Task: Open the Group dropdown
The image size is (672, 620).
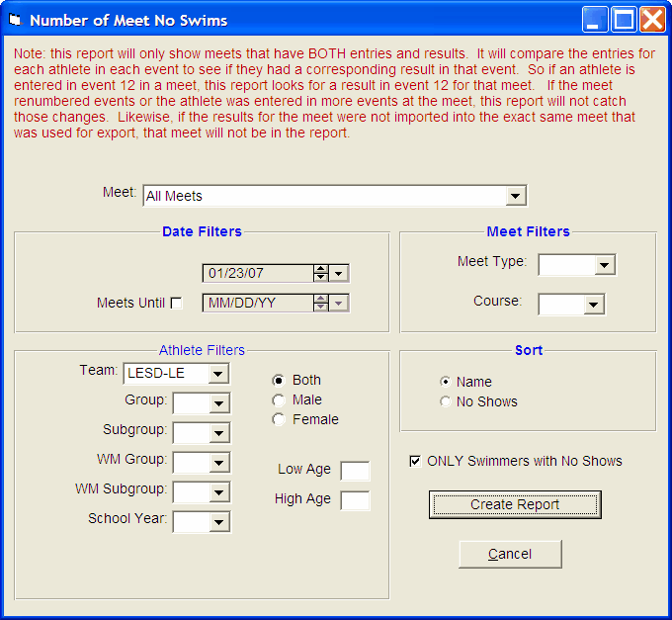Action: point(218,403)
